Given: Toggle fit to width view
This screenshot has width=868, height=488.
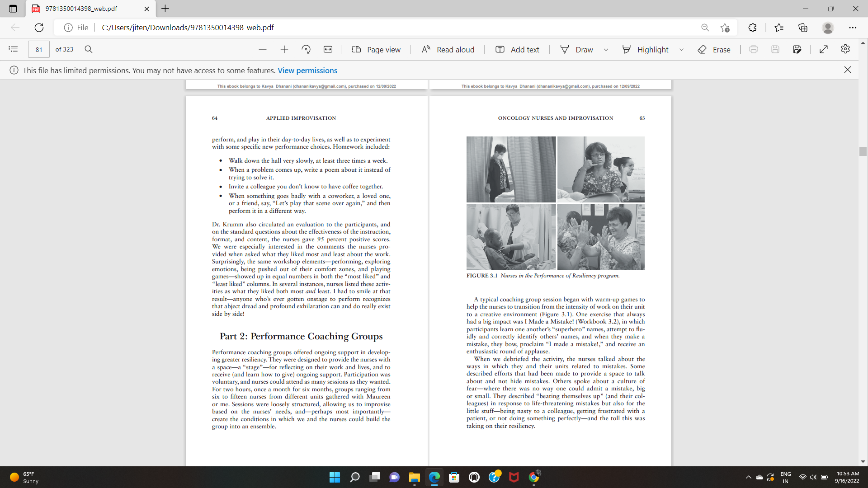Looking at the screenshot, I should point(328,49).
